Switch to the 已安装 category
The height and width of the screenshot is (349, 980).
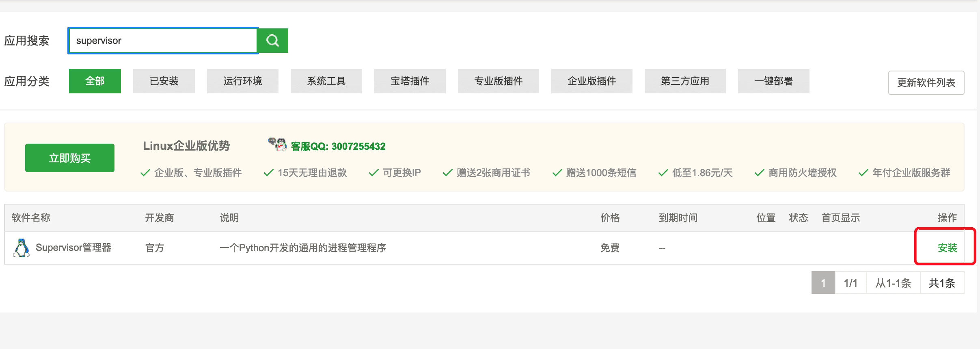tap(164, 81)
